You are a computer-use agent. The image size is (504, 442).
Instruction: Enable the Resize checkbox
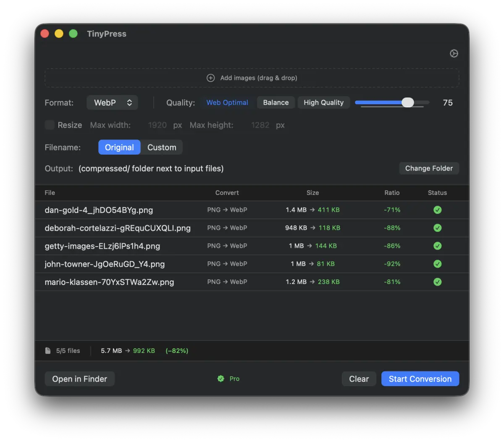coord(50,125)
